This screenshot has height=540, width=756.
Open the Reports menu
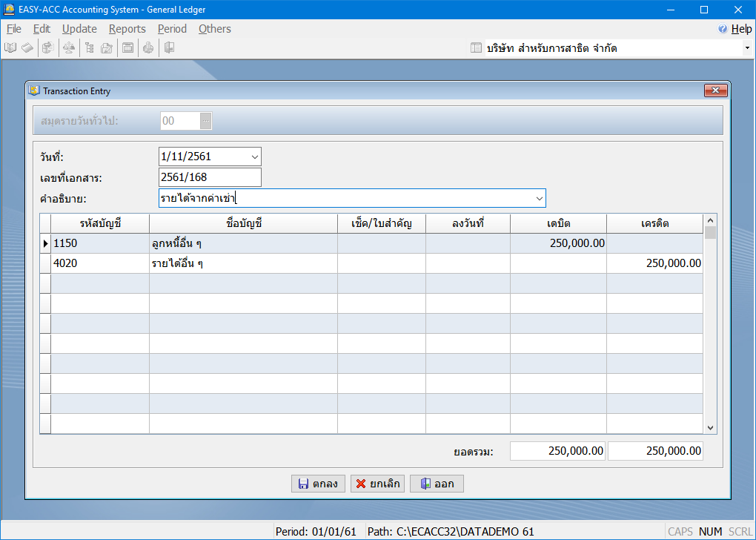(127, 29)
